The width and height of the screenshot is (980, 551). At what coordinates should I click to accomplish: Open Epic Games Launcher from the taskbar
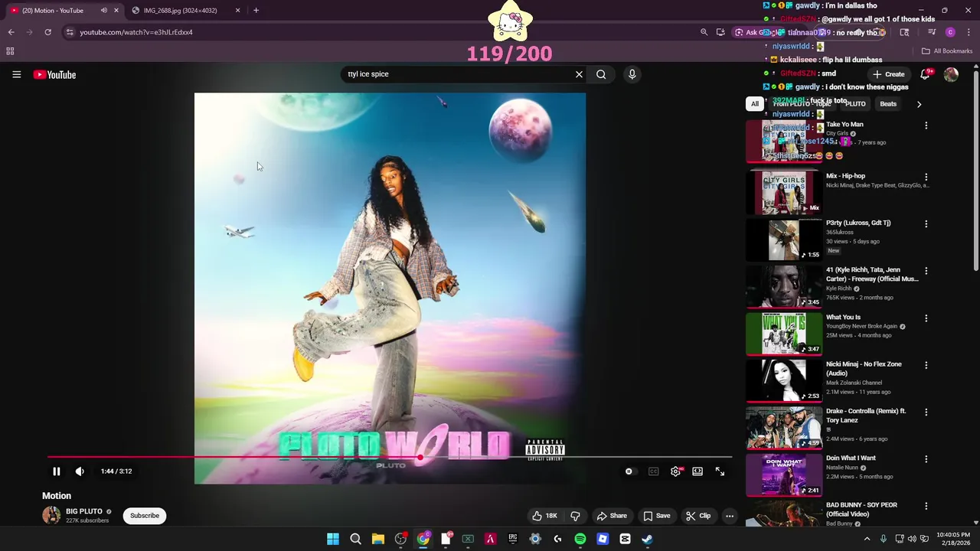513,539
